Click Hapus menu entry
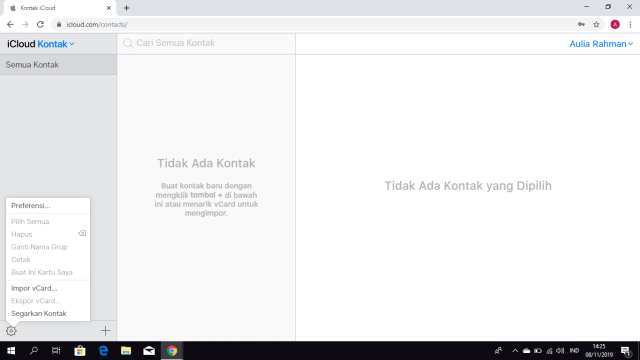Screen dimensions: 640x360 pyautogui.click(x=48, y=234)
